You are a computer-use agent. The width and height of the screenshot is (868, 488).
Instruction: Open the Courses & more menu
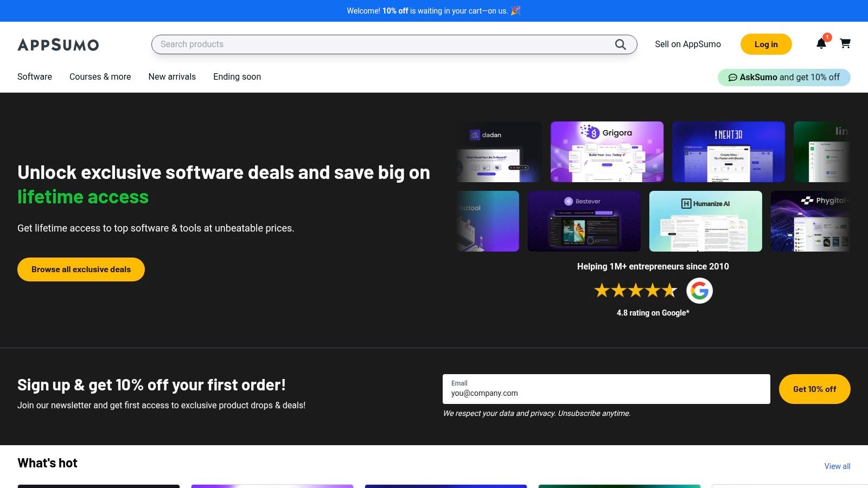100,76
